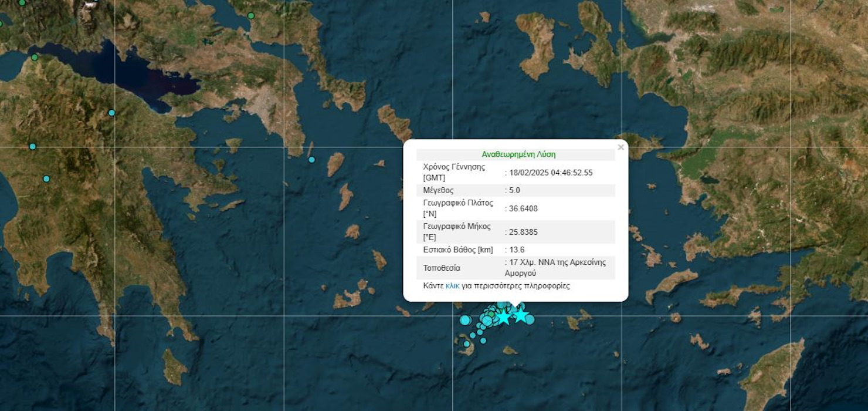Click the focal depth value 13.6

pos(516,250)
